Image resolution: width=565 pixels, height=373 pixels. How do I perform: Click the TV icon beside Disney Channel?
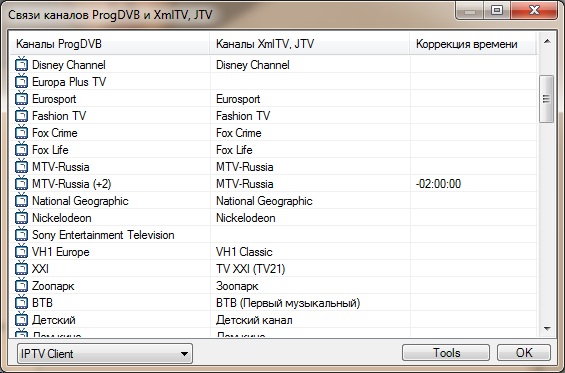point(21,64)
